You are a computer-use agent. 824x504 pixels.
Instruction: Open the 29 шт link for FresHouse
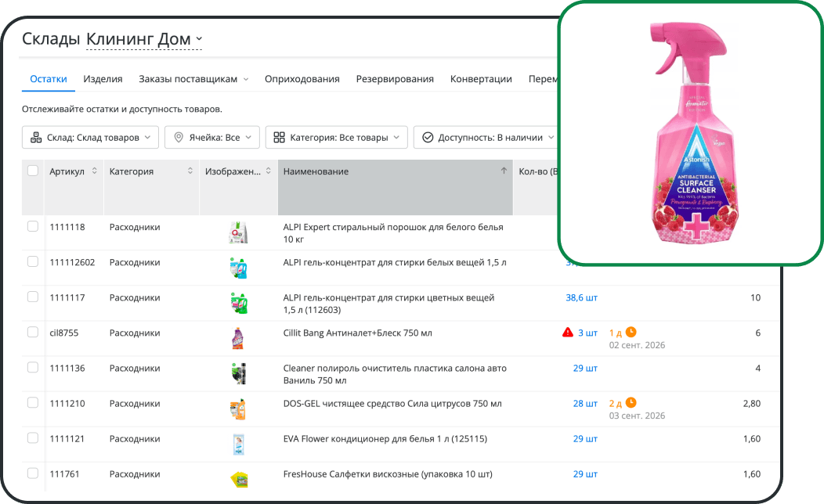click(x=585, y=473)
